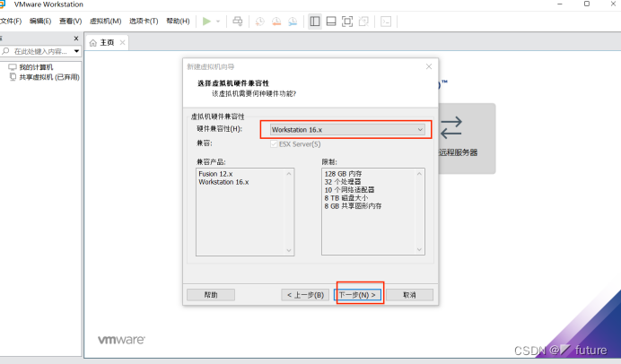Open the 虚拟机(M) menu

point(105,22)
